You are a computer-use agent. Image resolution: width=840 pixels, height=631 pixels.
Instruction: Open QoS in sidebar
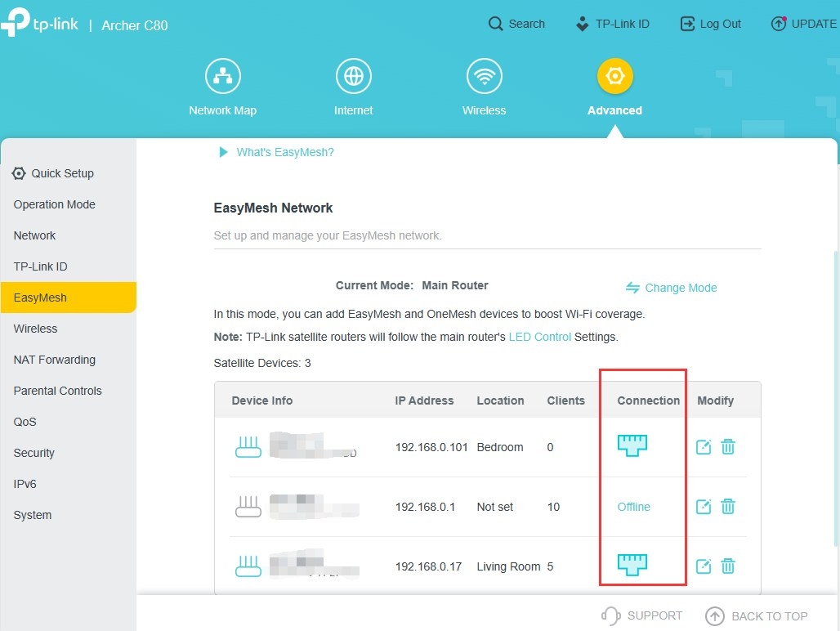(x=25, y=422)
